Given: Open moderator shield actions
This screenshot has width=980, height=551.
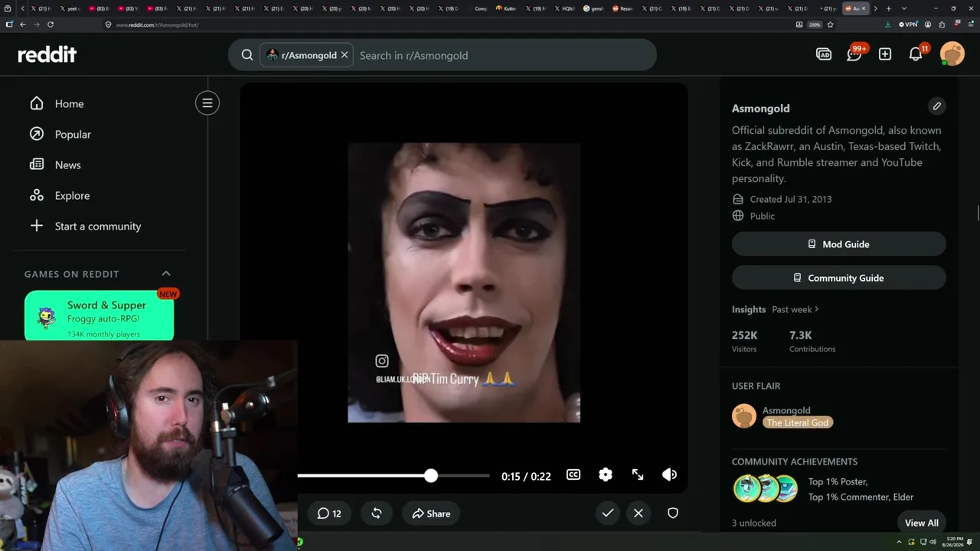Looking at the screenshot, I should point(673,514).
